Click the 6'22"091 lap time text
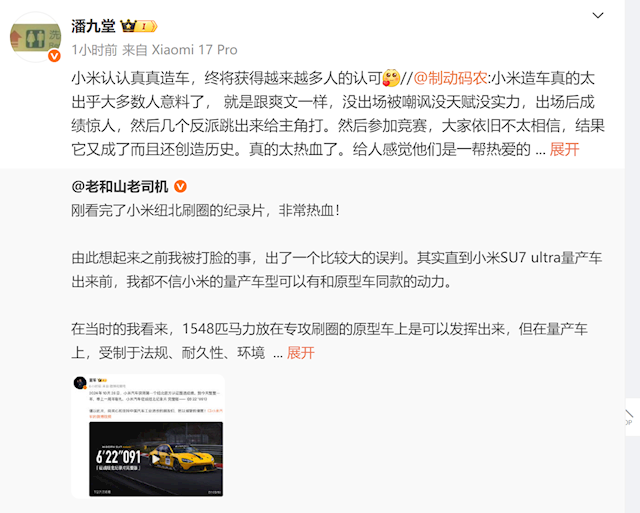The image size is (640, 513). pos(118,457)
